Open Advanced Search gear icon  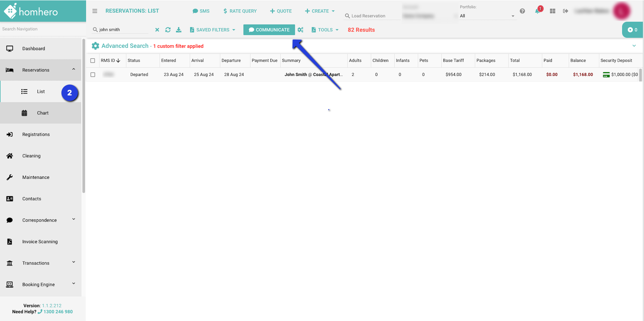95,46
